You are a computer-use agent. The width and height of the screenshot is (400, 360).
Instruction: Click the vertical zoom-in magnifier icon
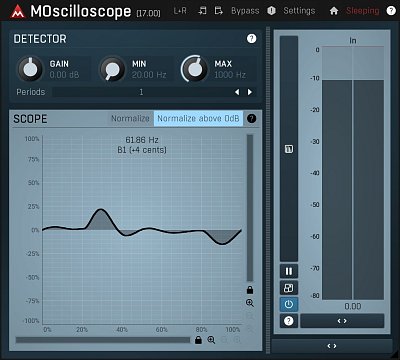(250, 303)
